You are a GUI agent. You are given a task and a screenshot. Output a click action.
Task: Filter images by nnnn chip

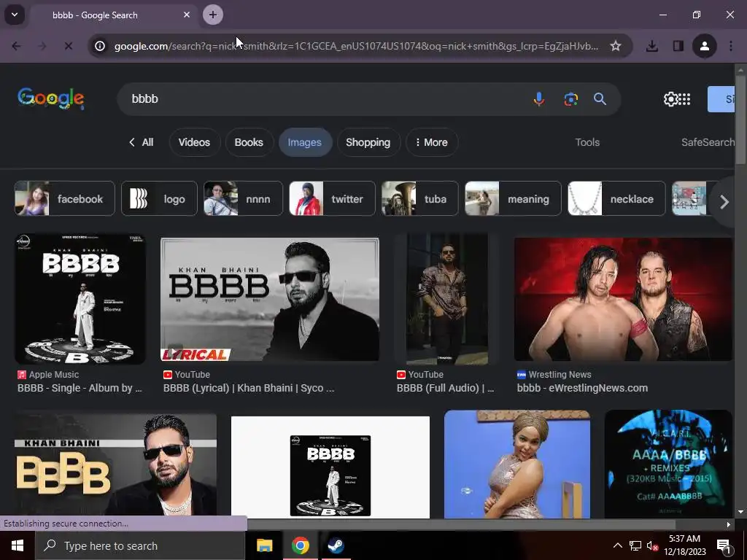243,198
